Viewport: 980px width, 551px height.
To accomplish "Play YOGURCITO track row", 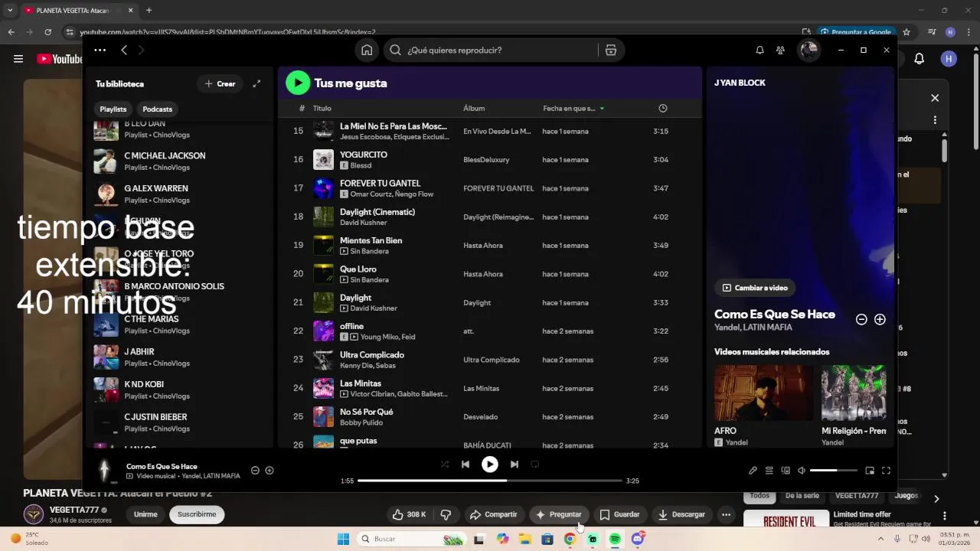I will pyautogui.click(x=490, y=160).
